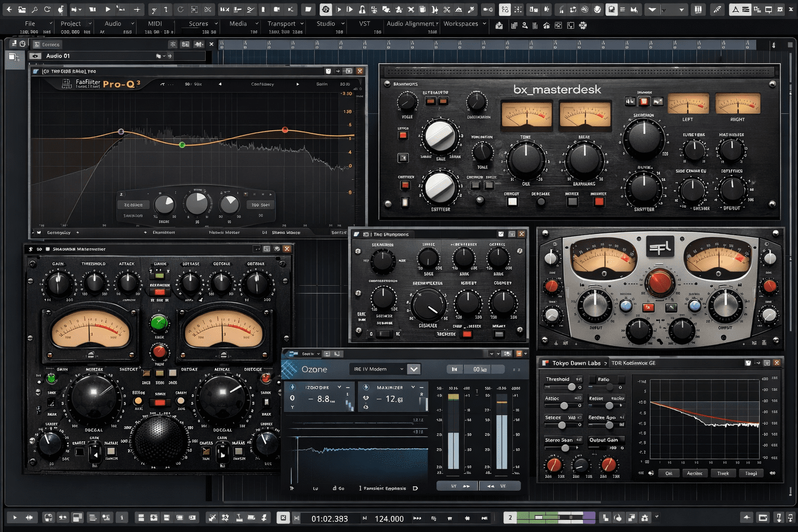
Task: Expand the arrow beside Tokyo Dawn Labs title
Action: 606,363
